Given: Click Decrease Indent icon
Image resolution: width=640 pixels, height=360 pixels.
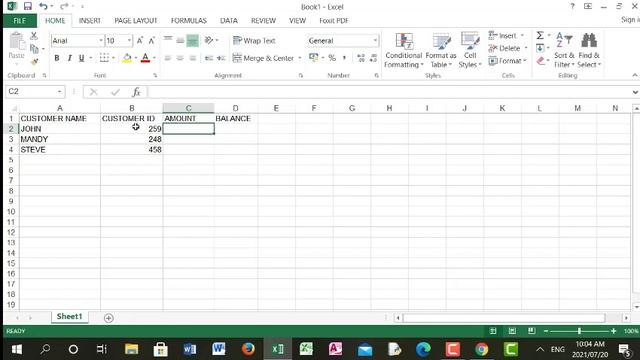Looking at the screenshot, I should (209, 58).
